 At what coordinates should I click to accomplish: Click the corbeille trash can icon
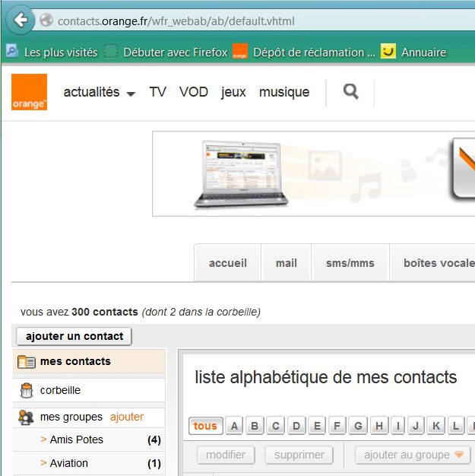click(27, 390)
